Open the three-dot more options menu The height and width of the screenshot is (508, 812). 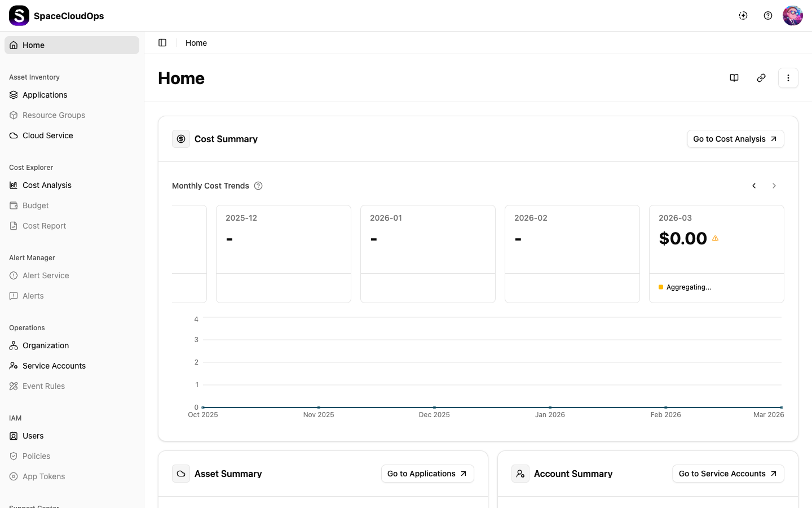point(788,78)
